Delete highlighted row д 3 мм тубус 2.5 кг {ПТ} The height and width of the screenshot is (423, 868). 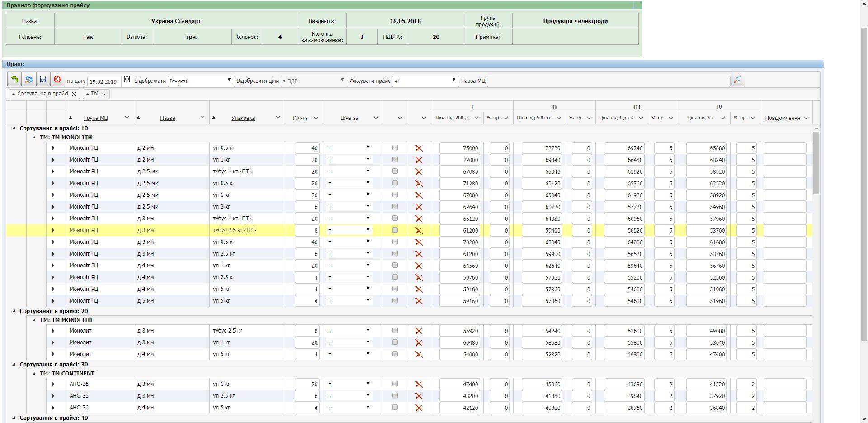click(419, 230)
